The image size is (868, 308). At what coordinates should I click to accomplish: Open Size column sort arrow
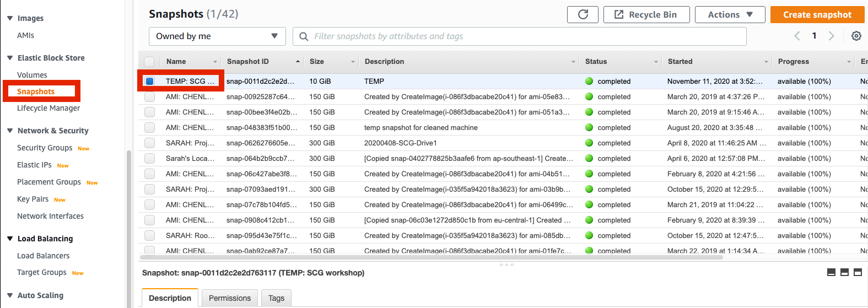click(x=353, y=62)
